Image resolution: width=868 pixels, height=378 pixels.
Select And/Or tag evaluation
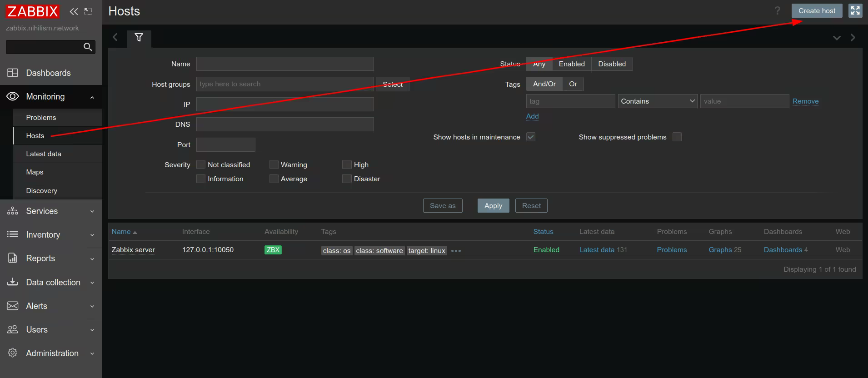(544, 84)
